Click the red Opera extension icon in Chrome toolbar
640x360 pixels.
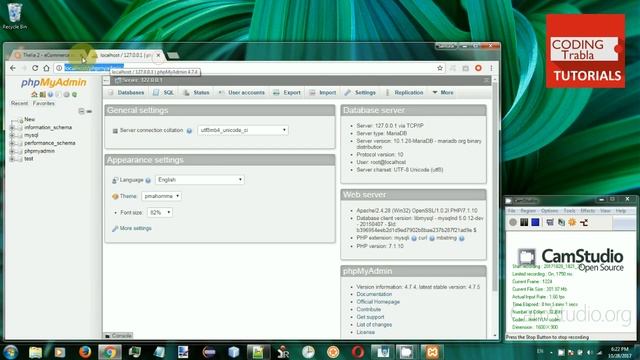coord(478,68)
